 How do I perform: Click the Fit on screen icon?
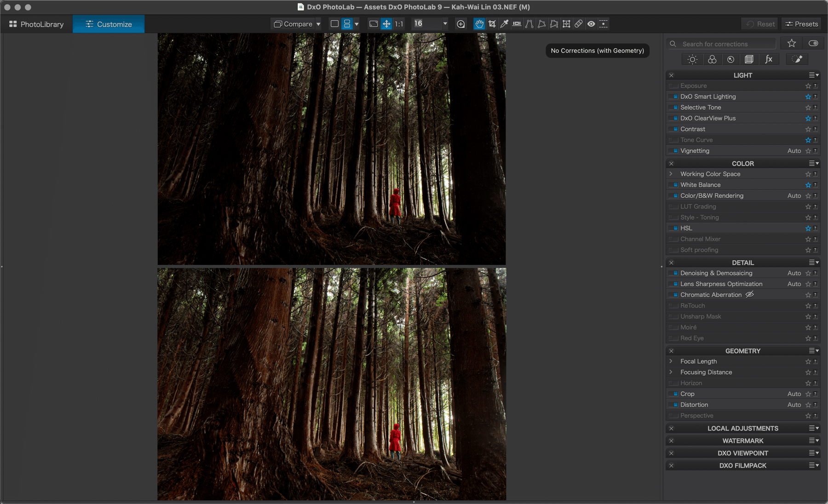(374, 24)
